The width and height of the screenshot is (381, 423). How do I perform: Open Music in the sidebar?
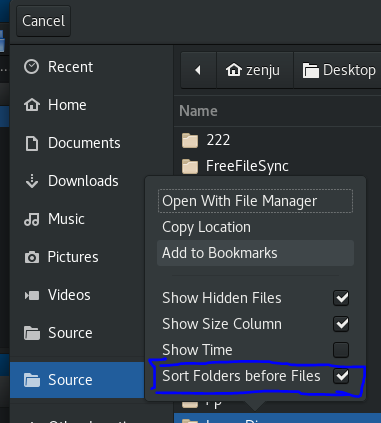[x=77, y=219]
